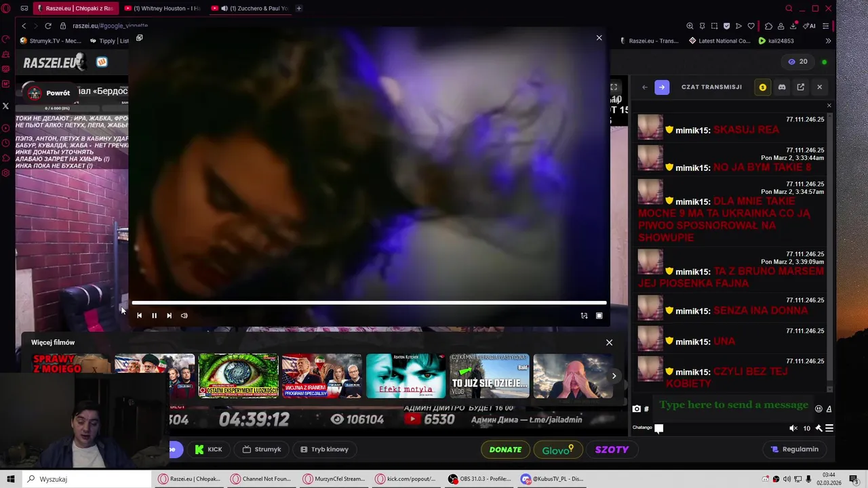
Task: Show more videos with the right chevron
Action: [x=614, y=376]
